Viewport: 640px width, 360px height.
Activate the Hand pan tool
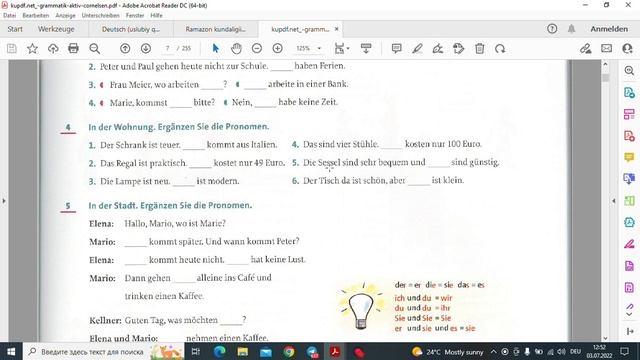[x=236, y=49]
